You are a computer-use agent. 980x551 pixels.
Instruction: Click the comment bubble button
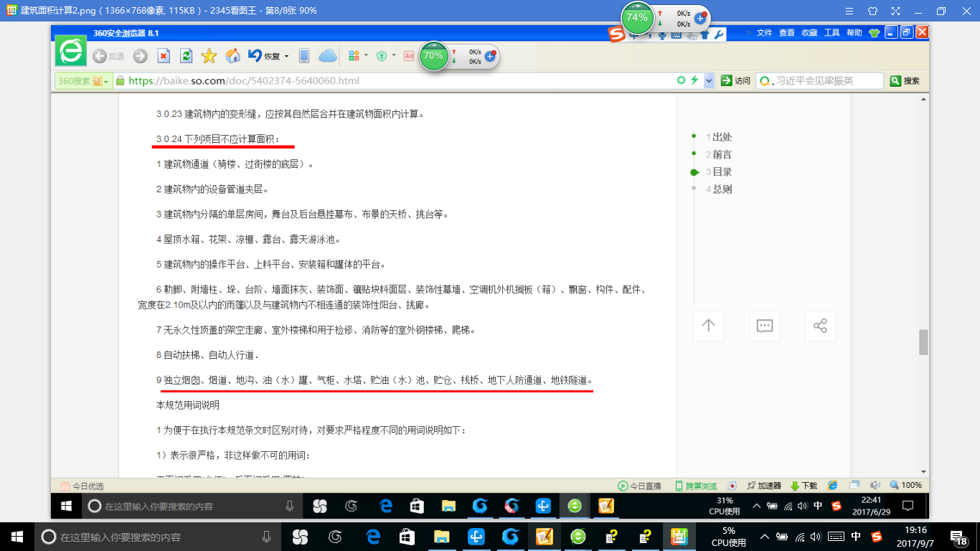click(765, 326)
